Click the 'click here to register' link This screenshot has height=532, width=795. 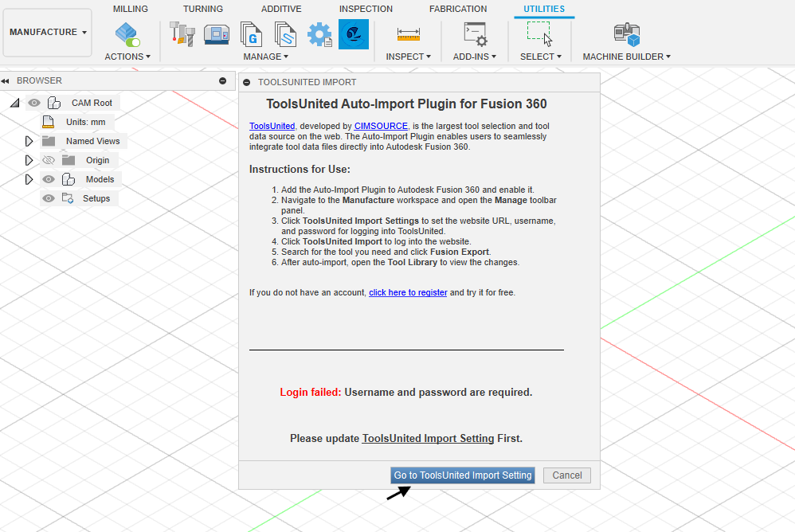tap(408, 293)
